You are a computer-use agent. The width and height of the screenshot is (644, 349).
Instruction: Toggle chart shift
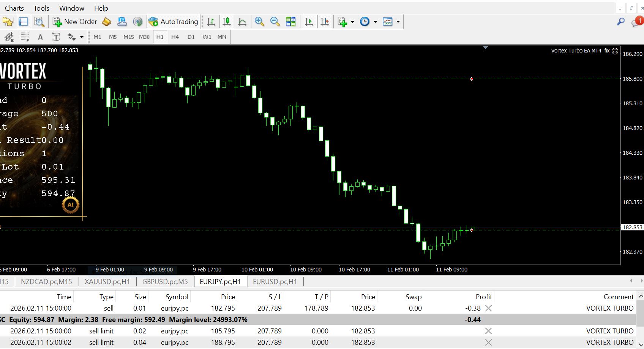[x=325, y=22]
